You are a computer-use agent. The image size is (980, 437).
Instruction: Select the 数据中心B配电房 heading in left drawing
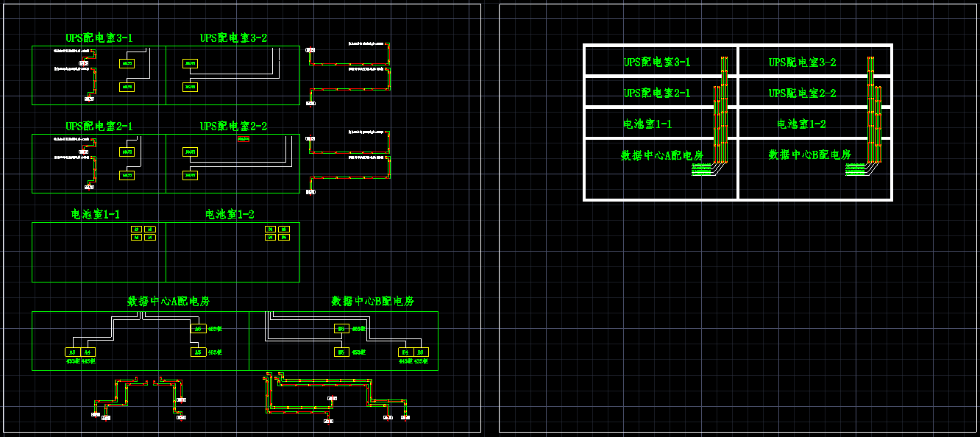372,302
